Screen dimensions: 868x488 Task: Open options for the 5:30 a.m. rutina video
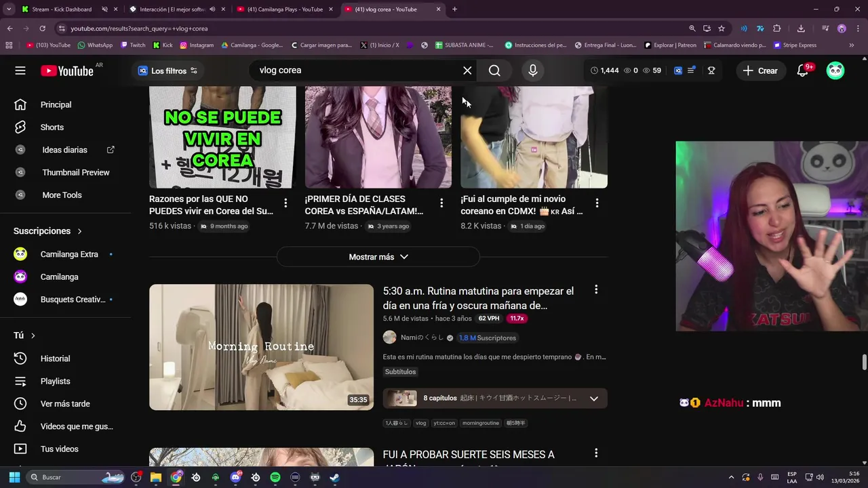coord(596,290)
